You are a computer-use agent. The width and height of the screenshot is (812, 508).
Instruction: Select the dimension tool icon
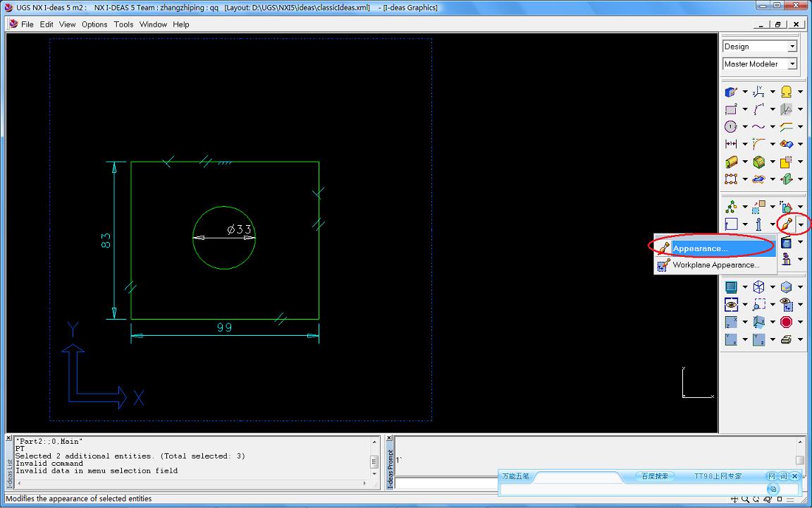(731, 144)
